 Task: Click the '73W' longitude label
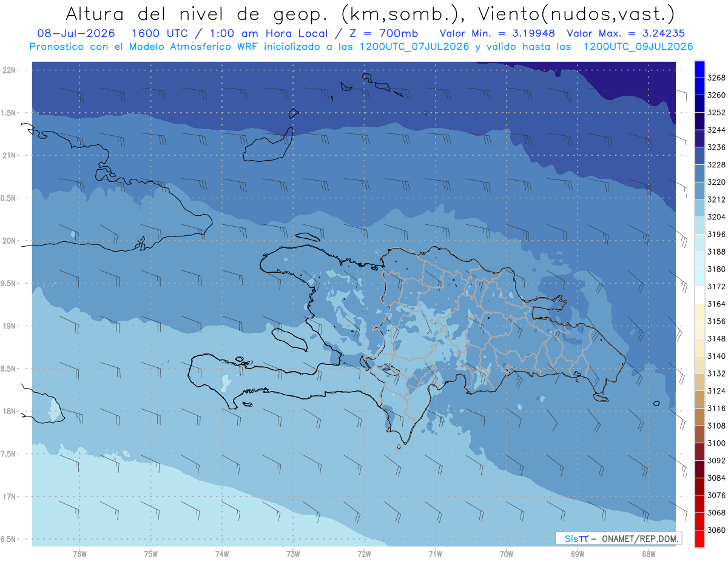293,554
